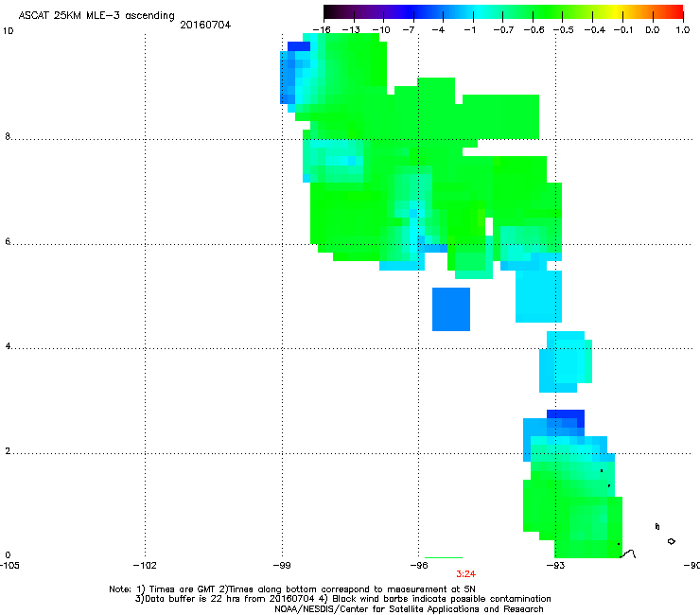The height and width of the screenshot is (615, 700).
Task: Click the latitude axis label 2
Action: click(x=8, y=451)
